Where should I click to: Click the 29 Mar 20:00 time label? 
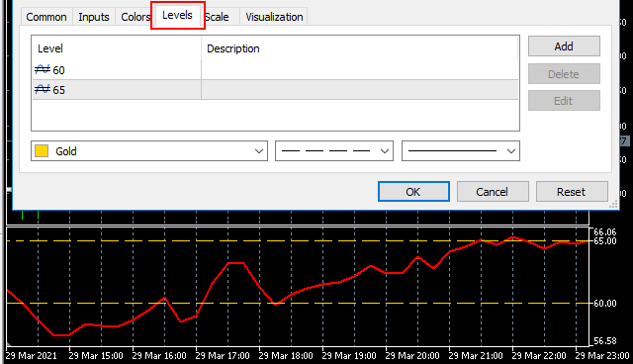click(x=412, y=356)
